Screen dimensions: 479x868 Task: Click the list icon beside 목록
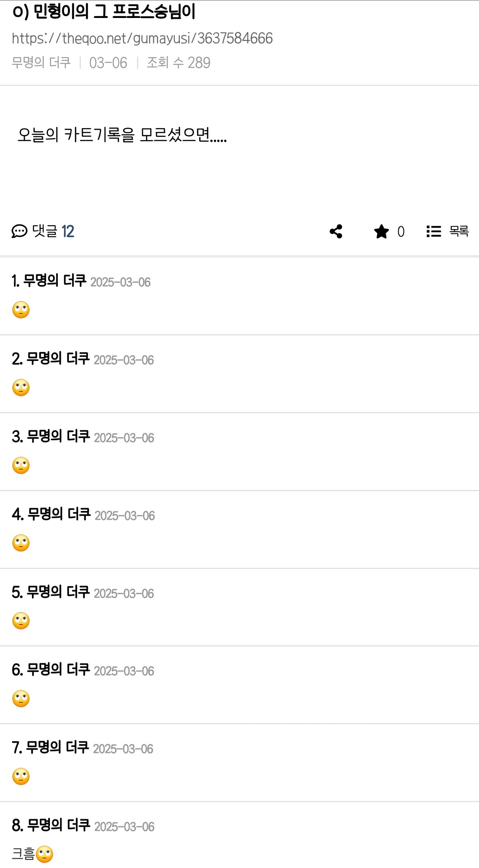pos(434,231)
